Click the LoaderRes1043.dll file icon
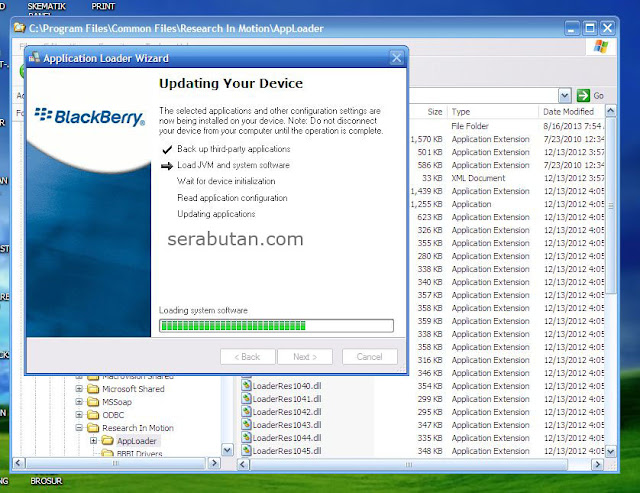 click(246, 425)
